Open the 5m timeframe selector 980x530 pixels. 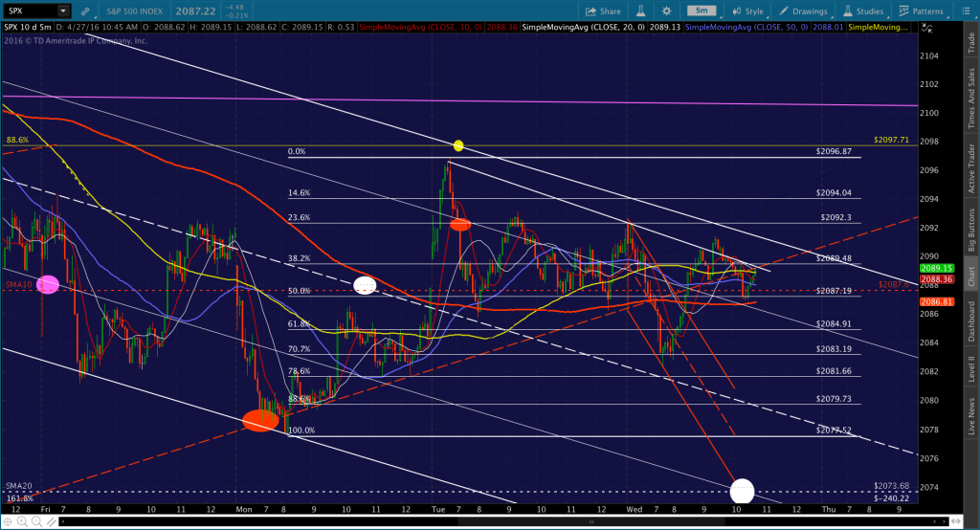click(x=702, y=11)
